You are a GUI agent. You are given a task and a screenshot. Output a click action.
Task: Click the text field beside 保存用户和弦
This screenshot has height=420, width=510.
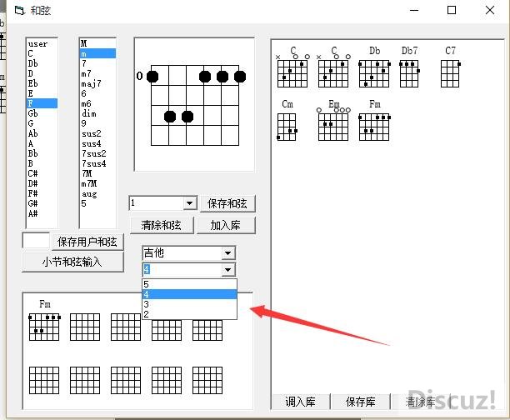pos(36,242)
